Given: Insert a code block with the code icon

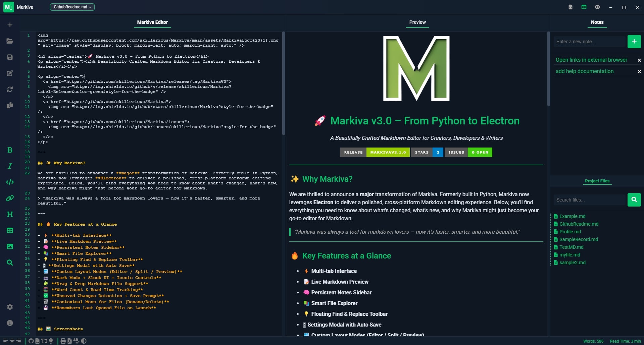Looking at the screenshot, I should coord(10,182).
